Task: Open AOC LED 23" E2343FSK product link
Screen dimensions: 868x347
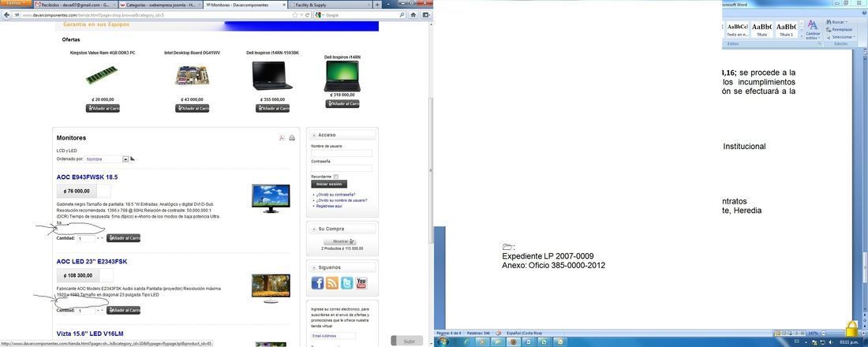Action: pos(92,261)
